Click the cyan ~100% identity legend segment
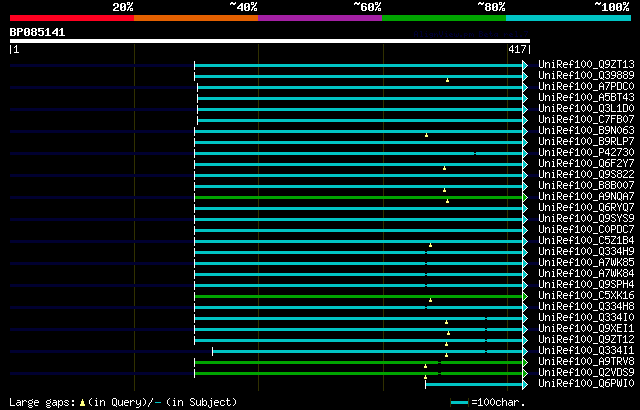 pyautogui.click(x=569, y=18)
